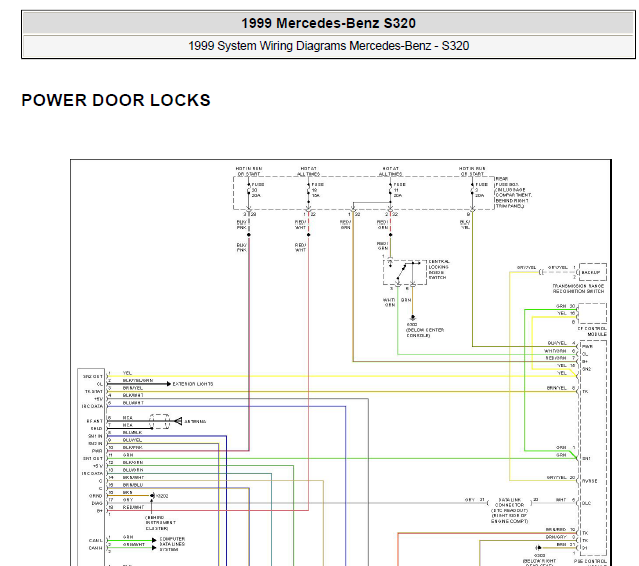Click the 'EF CONTROL MODULE' label
Screen dimensions: 639x566
592,331
